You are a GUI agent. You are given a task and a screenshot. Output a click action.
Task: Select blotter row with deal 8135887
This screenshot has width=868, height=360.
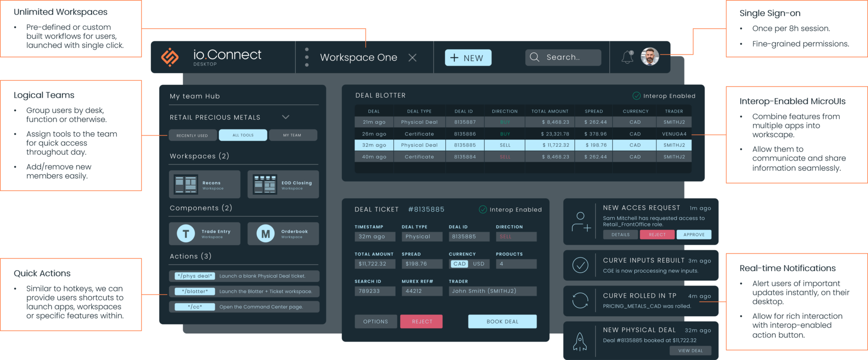(523, 122)
